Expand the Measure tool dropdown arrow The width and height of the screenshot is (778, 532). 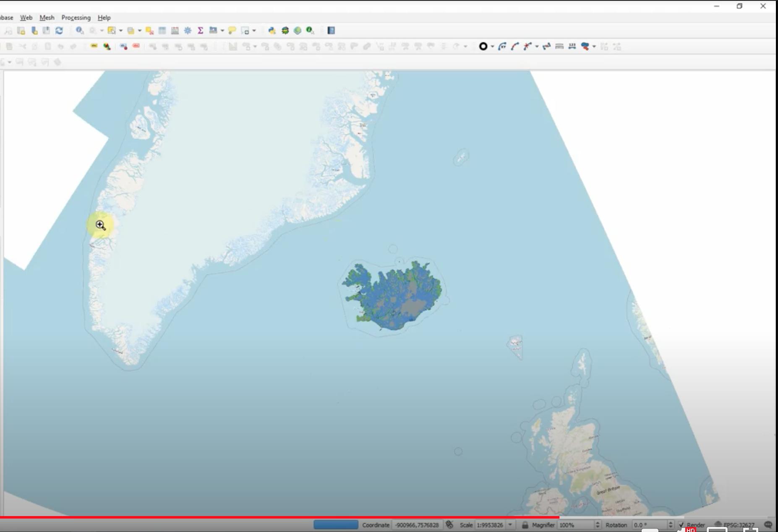222,31
